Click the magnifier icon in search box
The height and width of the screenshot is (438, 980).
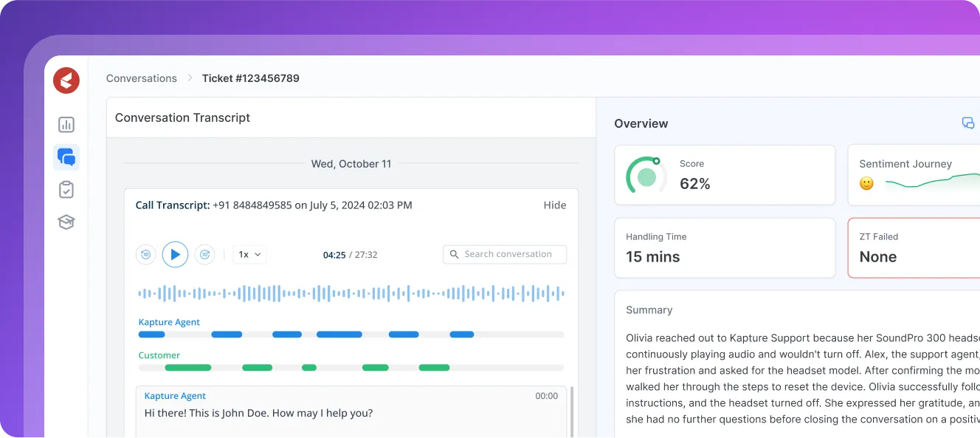(455, 254)
